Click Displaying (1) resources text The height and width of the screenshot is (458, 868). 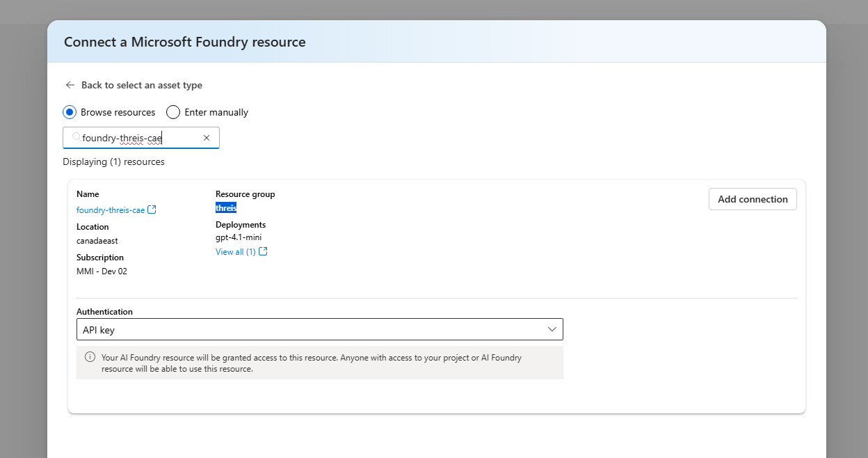[114, 161]
